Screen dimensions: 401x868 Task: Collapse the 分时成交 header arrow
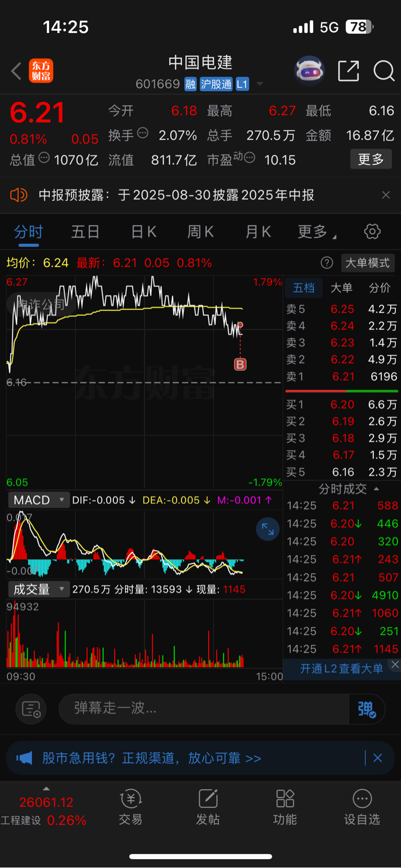coord(376,489)
